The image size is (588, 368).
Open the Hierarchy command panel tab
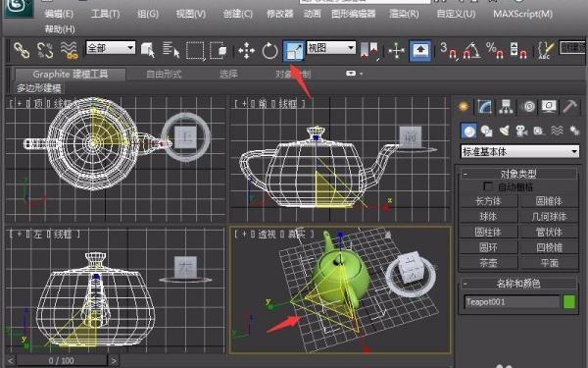(x=506, y=107)
